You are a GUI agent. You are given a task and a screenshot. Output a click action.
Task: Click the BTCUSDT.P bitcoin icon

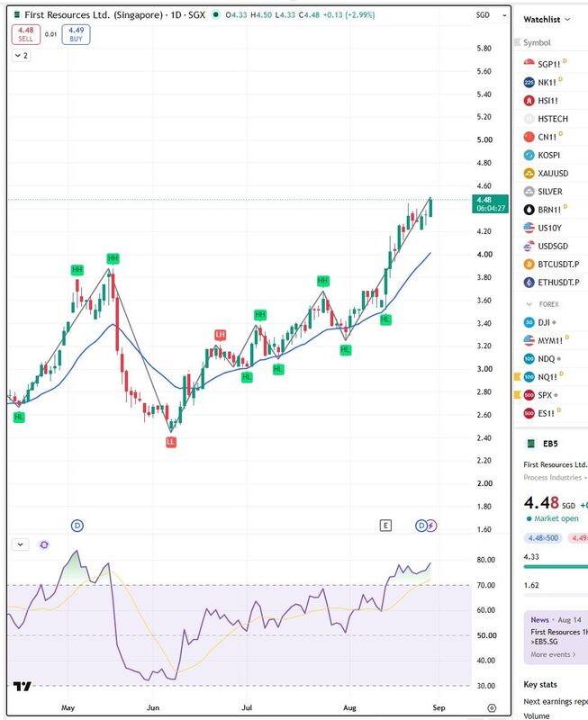[529, 265]
